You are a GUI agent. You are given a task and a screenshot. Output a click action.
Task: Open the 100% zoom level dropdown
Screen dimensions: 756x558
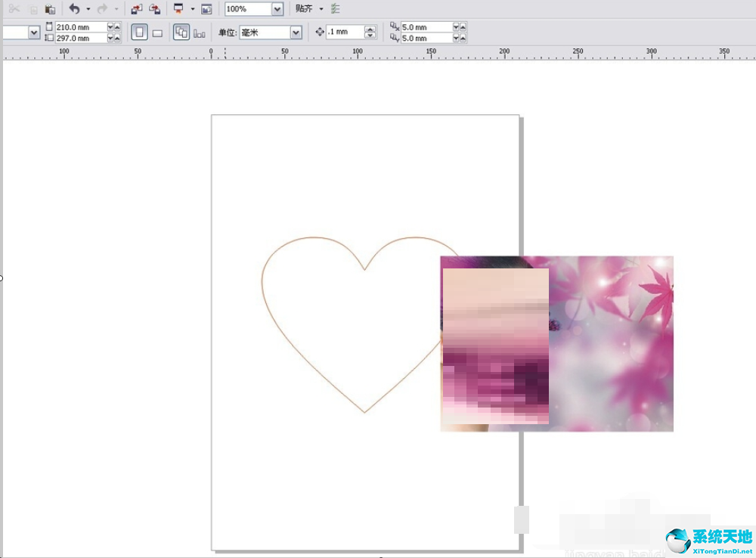pos(277,9)
